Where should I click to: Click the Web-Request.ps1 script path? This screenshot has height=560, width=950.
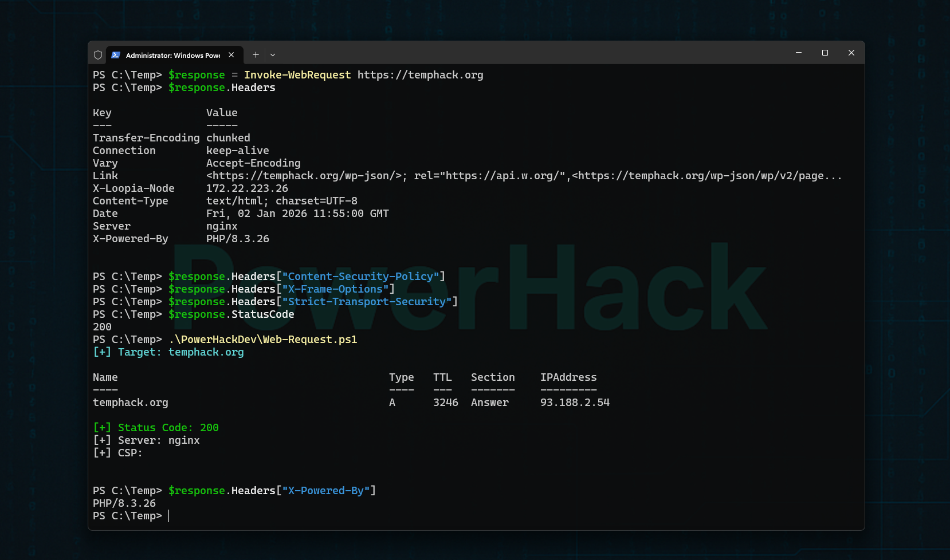[x=263, y=339]
